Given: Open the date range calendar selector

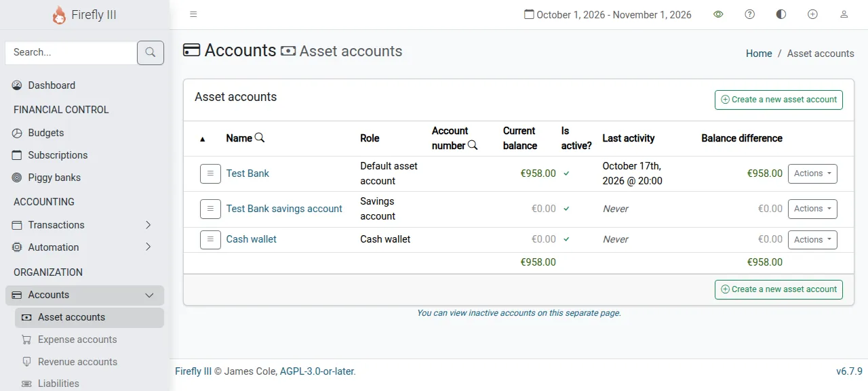Looking at the screenshot, I should (x=608, y=14).
